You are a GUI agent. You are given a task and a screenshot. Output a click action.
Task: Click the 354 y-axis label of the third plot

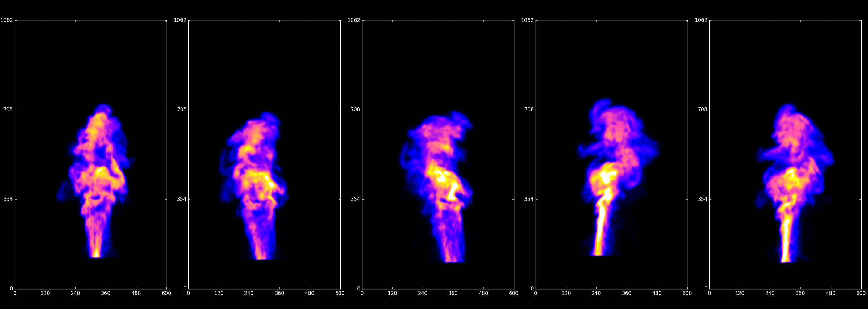pyautogui.click(x=356, y=199)
